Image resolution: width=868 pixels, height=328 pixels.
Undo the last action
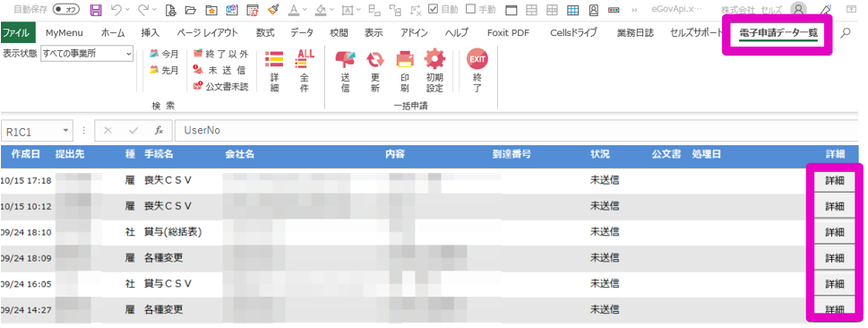tap(116, 10)
